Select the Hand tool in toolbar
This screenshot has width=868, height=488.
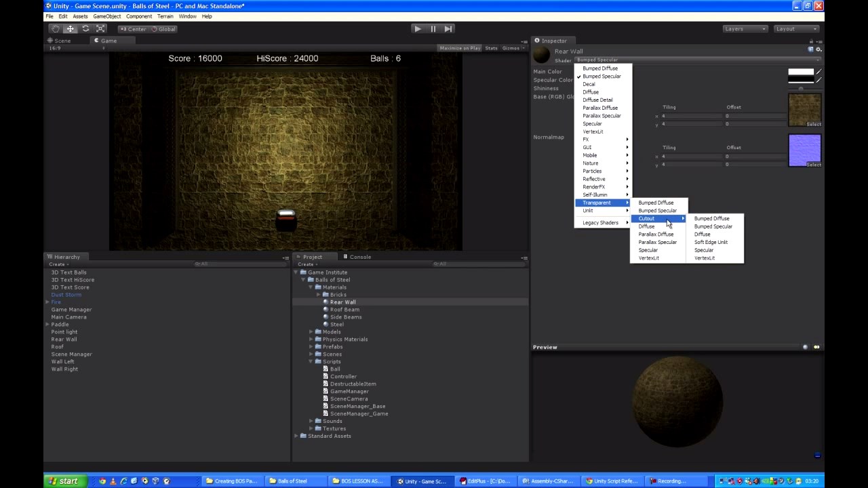[56, 29]
